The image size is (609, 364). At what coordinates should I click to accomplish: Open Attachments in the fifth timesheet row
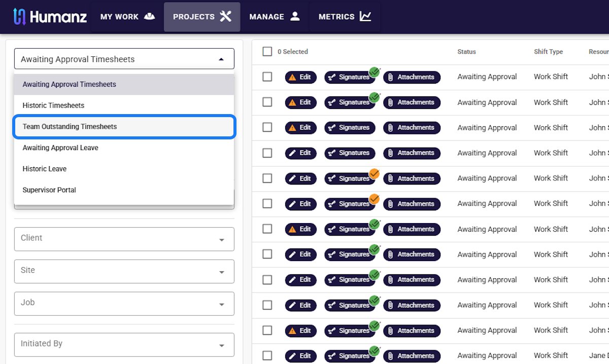[x=412, y=178]
